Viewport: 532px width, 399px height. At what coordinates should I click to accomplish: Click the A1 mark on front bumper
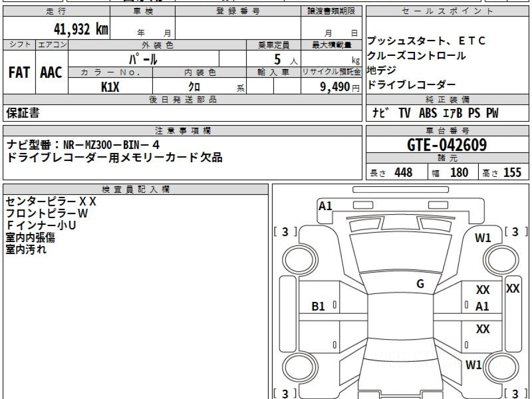click(x=325, y=206)
